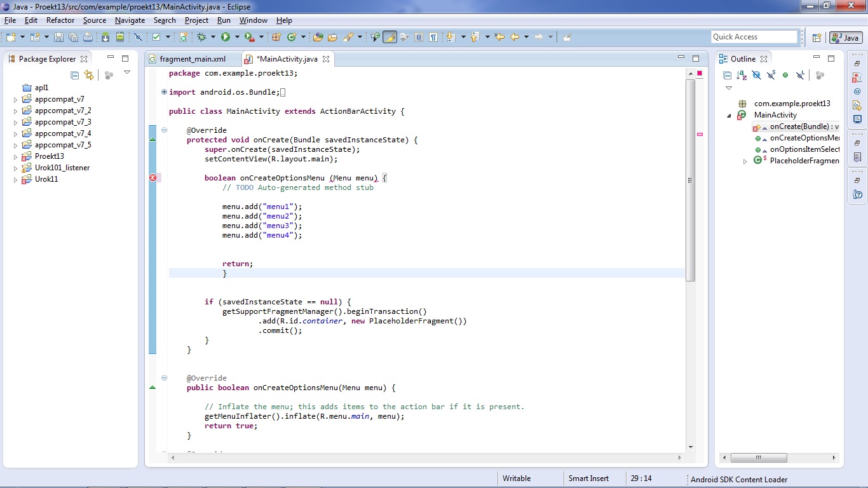Click the Save toolbar icon
Screen dimensions: 868x488
[x=58, y=37]
